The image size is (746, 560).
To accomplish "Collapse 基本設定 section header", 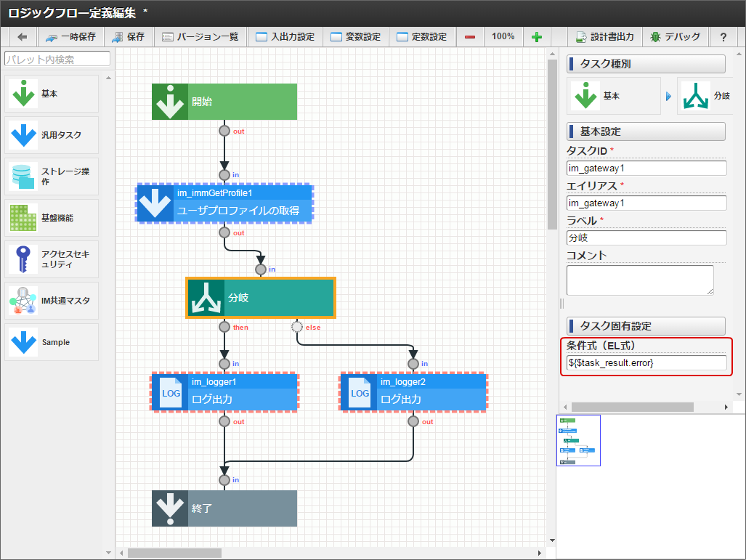I will point(646,131).
